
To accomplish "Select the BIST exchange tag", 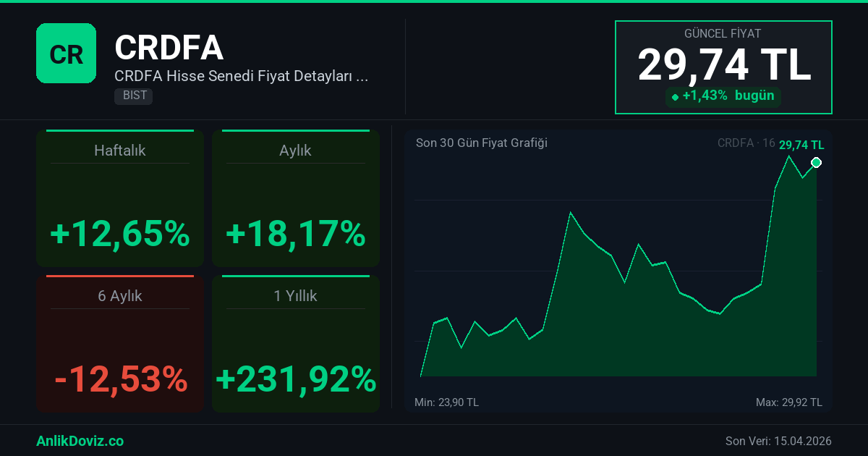I will coord(133,96).
